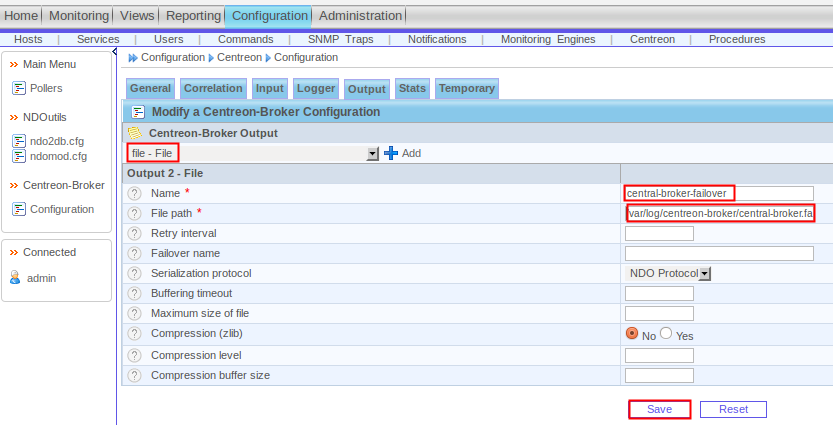Click into the Compression level input field
This screenshot has width=833, height=425.
(x=659, y=355)
